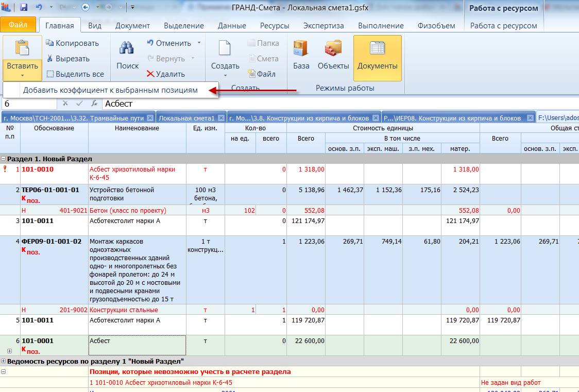Collapse Раздел 1. Новый Раздел
The image size is (579, 392).
click(x=3, y=159)
